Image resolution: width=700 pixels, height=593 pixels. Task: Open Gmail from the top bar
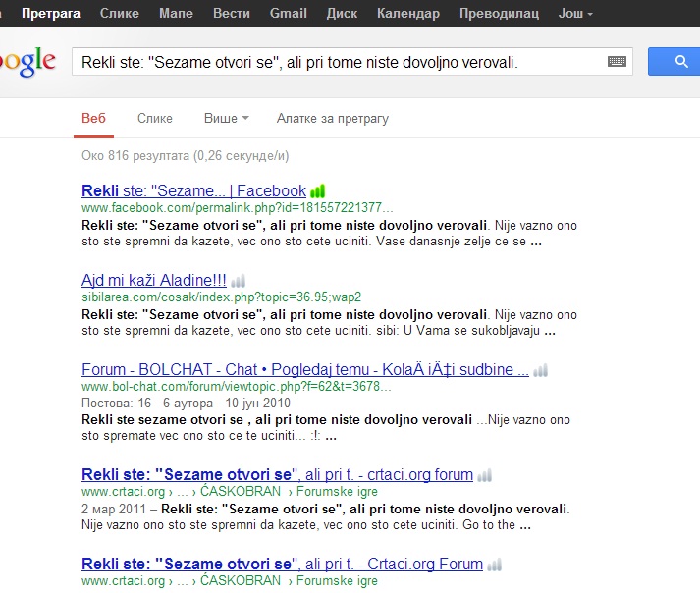[x=288, y=14]
